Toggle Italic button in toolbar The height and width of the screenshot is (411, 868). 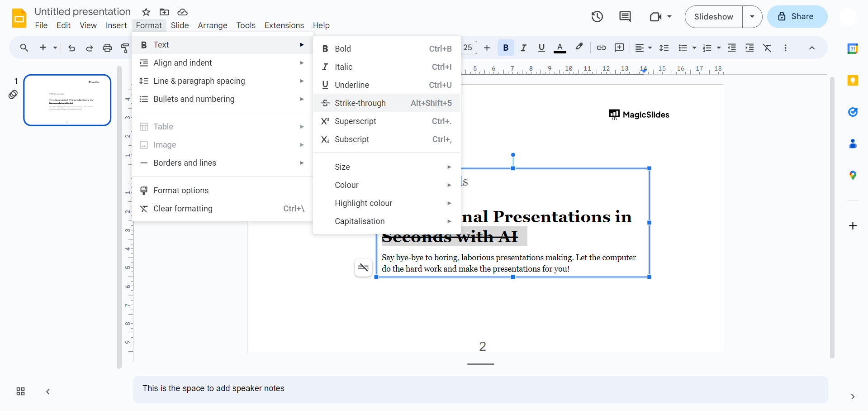pyautogui.click(x=523, y=48)
